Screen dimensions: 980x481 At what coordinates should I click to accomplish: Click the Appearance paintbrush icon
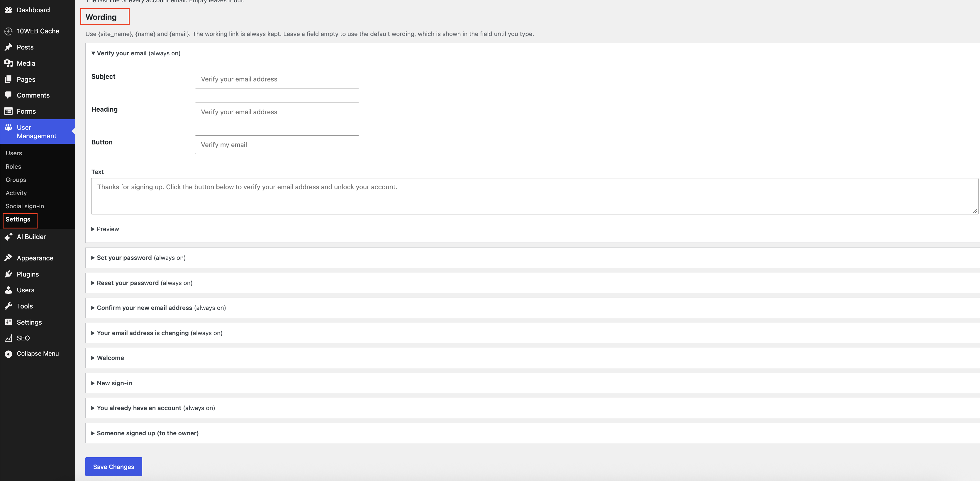pyautogui.click(x=9, y=258)
